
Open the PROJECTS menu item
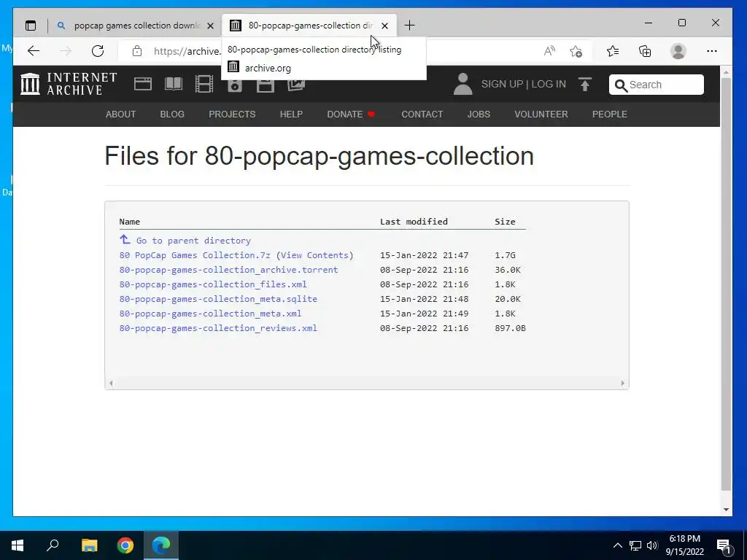point(232,114)
